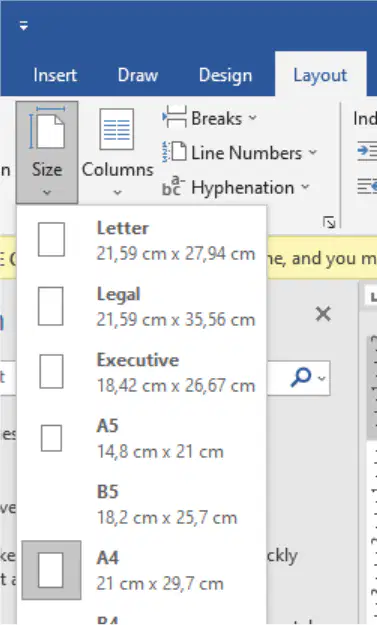Expand search options arrow
This screenshot has width=377, height=625.
322,377
